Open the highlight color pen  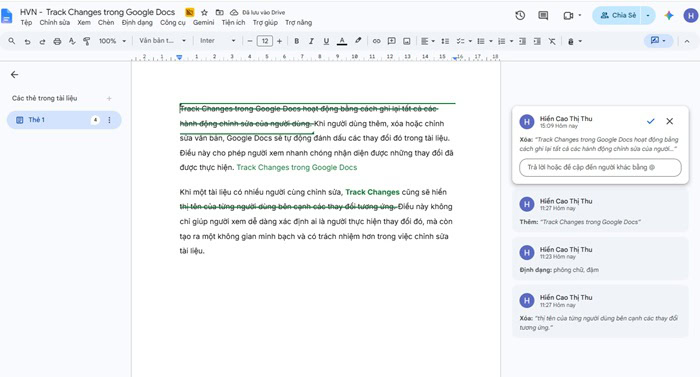pos(358,41)
